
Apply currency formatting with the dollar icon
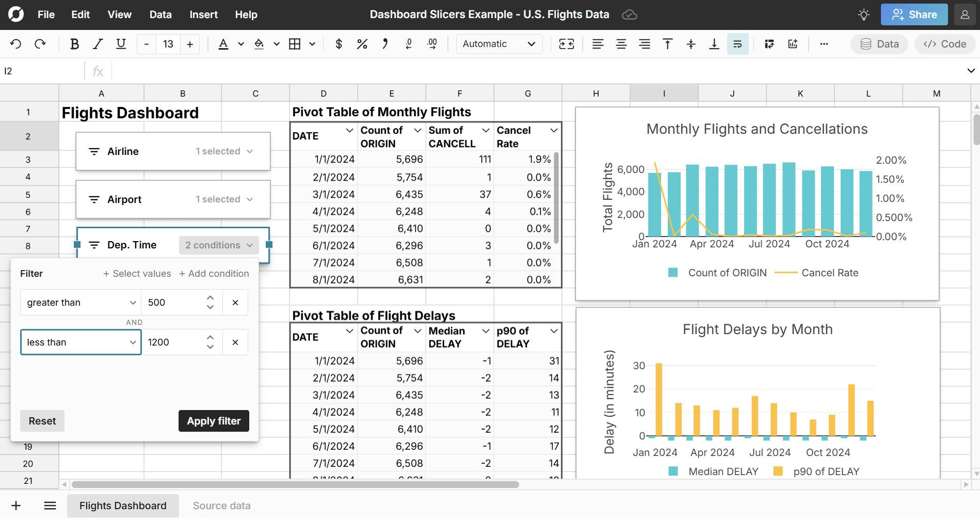(x=339, y=44)
